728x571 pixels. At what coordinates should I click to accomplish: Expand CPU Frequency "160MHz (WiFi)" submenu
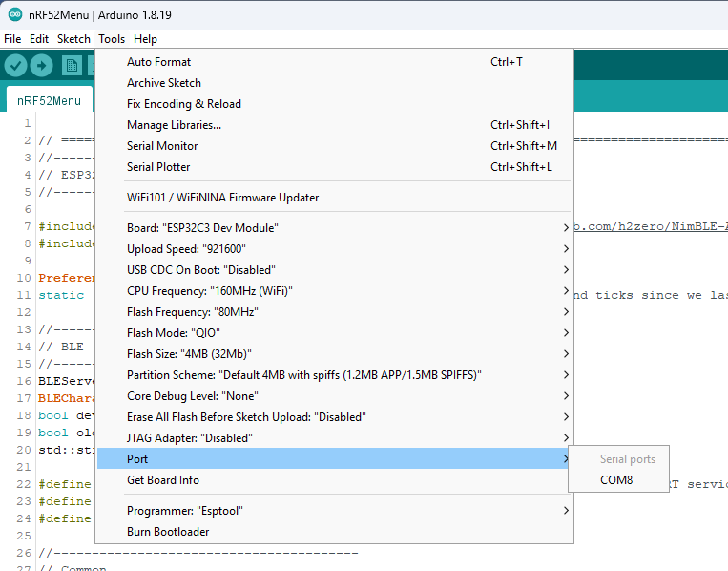pos(334,291)
